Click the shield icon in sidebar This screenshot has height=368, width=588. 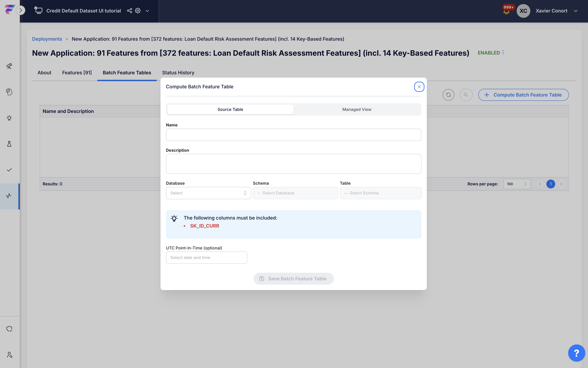click(9, 329)
